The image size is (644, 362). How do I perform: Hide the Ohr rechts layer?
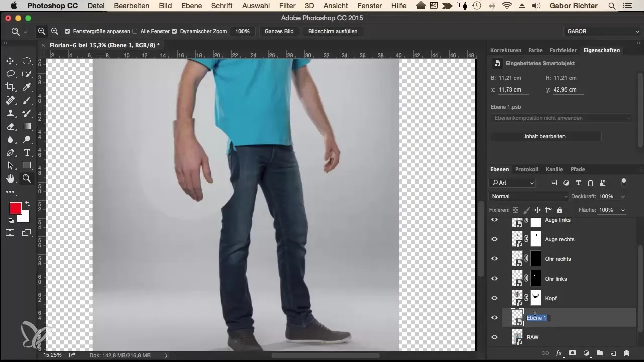pos(494,259)
